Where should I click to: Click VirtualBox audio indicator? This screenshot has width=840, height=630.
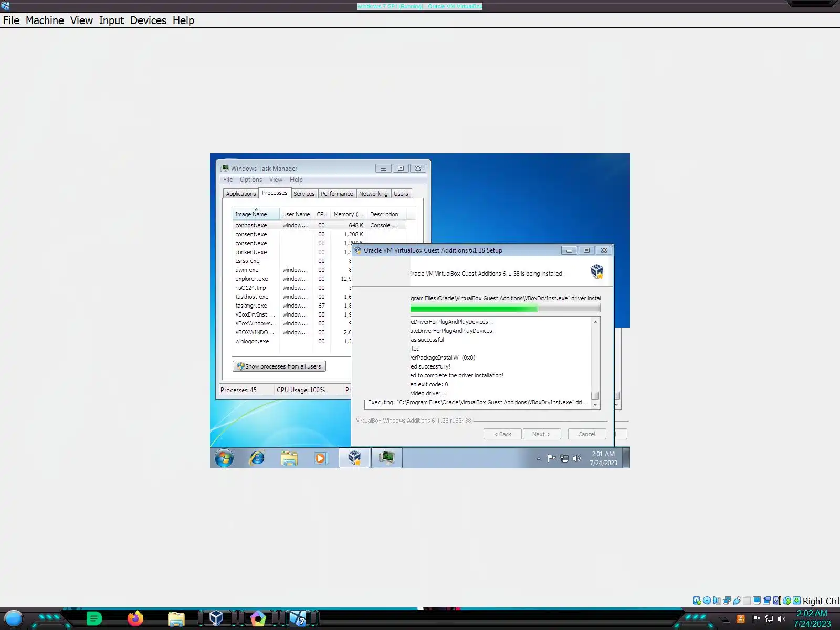[717, 601]
